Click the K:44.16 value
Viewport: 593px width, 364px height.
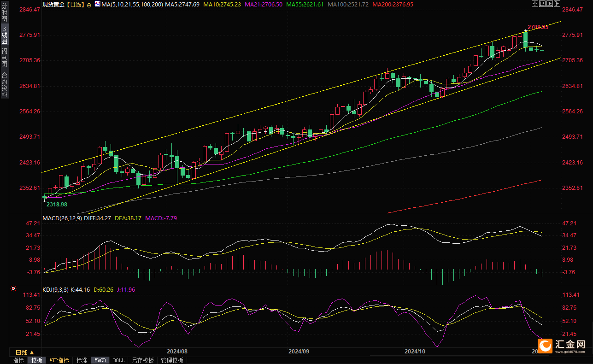(81, 290)
